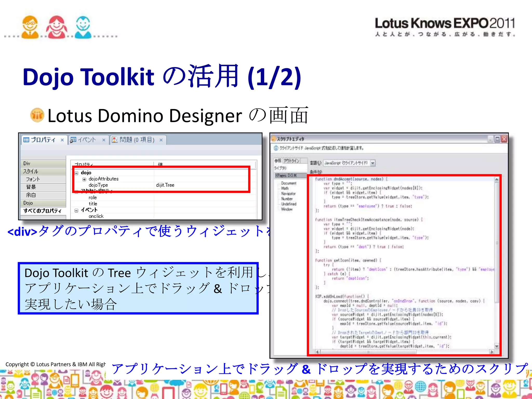Click the itemTreeCheckItemAcceptance function line
The image size is (532, 399).
(369, 220)
